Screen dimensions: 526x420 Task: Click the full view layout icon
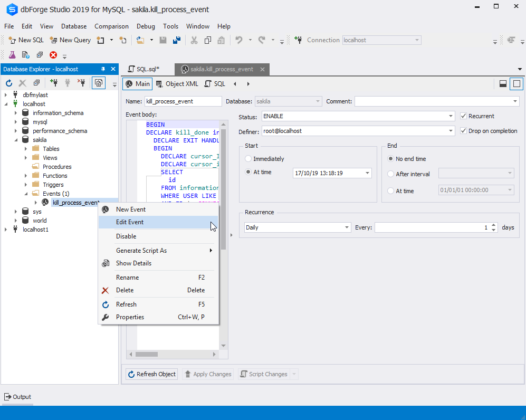[x=517, y=84]
